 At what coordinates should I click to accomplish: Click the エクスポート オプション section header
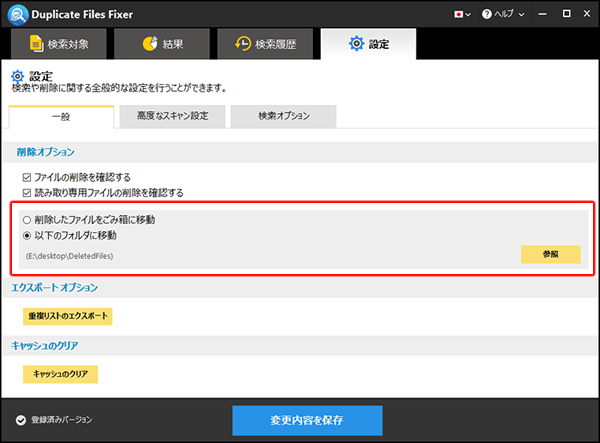(54, 288)
